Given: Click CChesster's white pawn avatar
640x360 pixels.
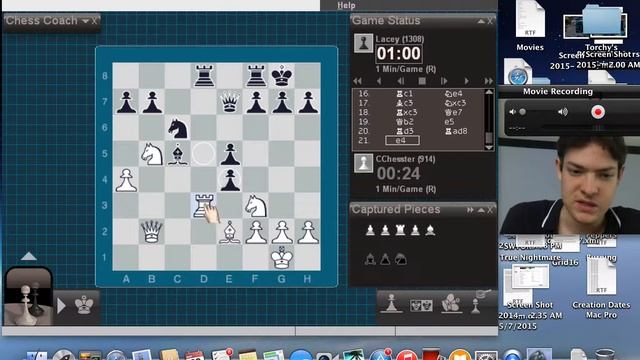Looking at the screenshot, I should coord(363,163).
